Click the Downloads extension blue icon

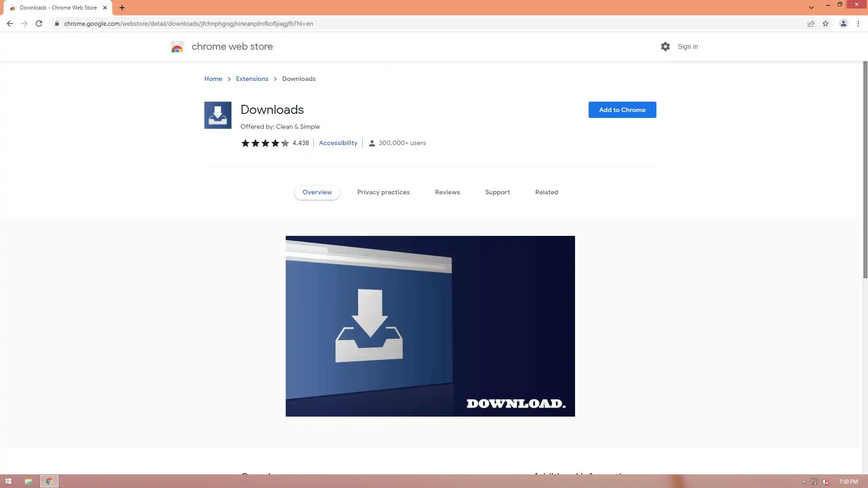click(217, 115)
